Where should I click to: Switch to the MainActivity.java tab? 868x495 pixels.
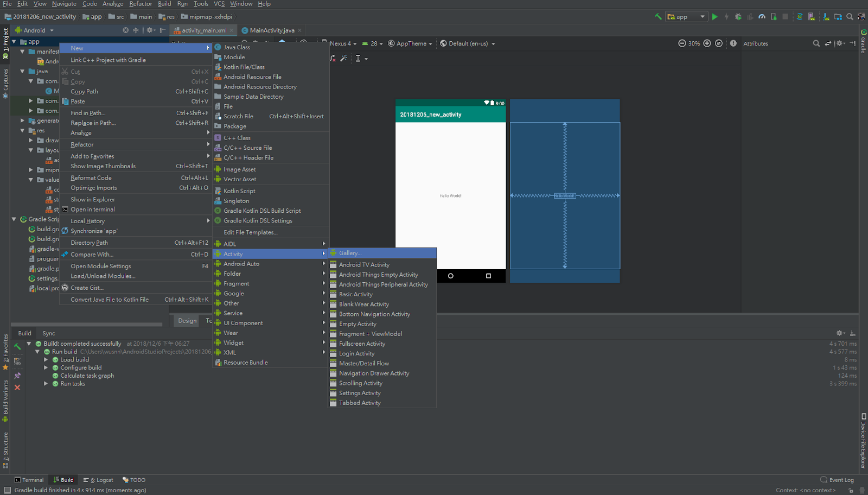271,30
